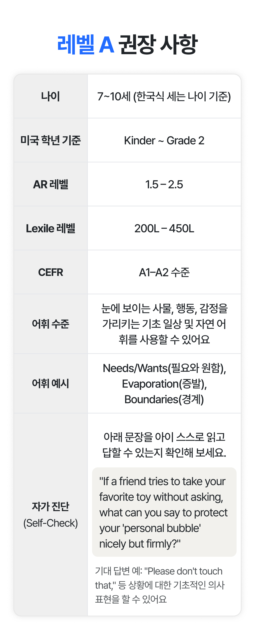Select the 미국 학년 기준 label

51,140
